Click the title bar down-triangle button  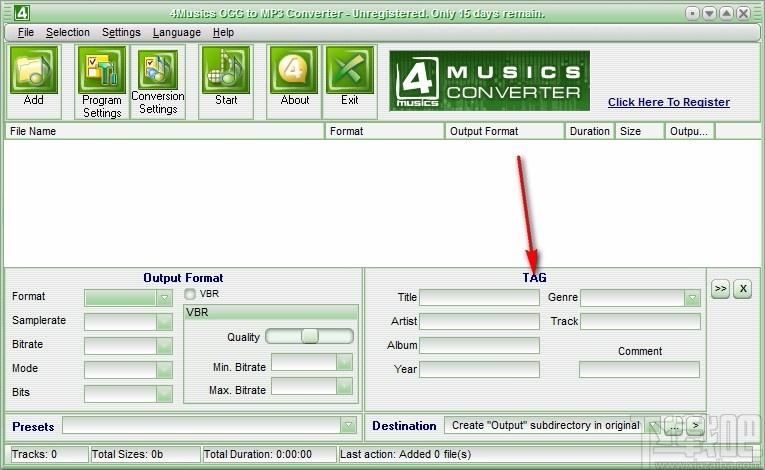[709, 13]
